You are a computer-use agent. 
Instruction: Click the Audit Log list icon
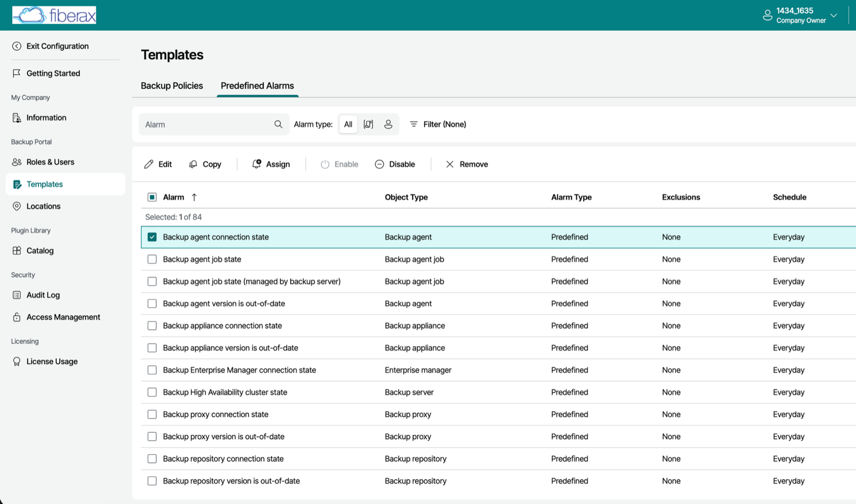tap(17, 295)
